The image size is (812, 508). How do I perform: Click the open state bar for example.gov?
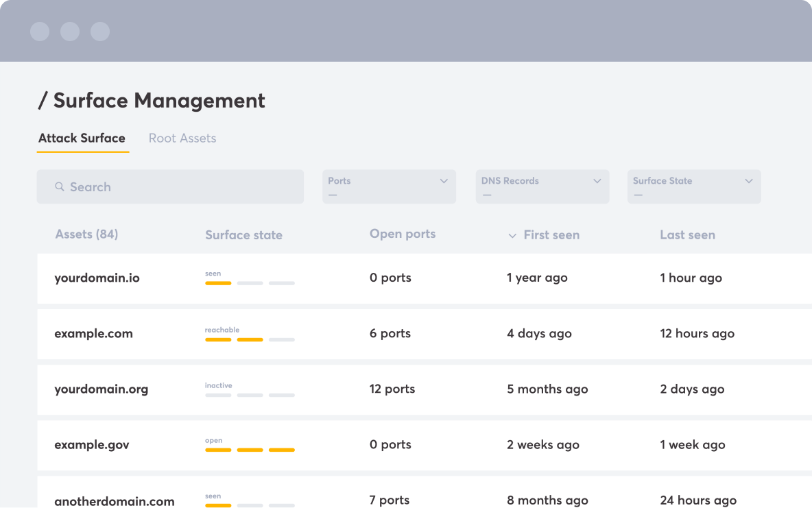(x=250, y=450)
